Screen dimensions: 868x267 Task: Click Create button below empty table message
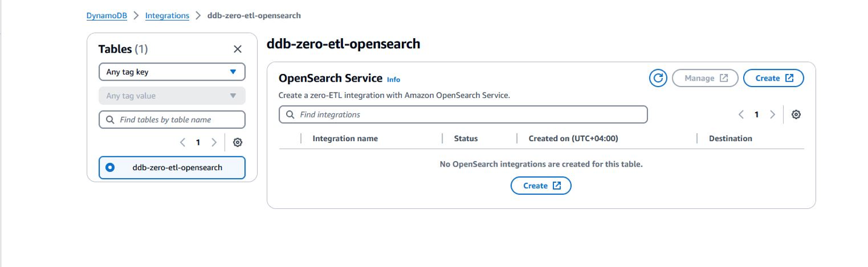click(x=541, y=186)
